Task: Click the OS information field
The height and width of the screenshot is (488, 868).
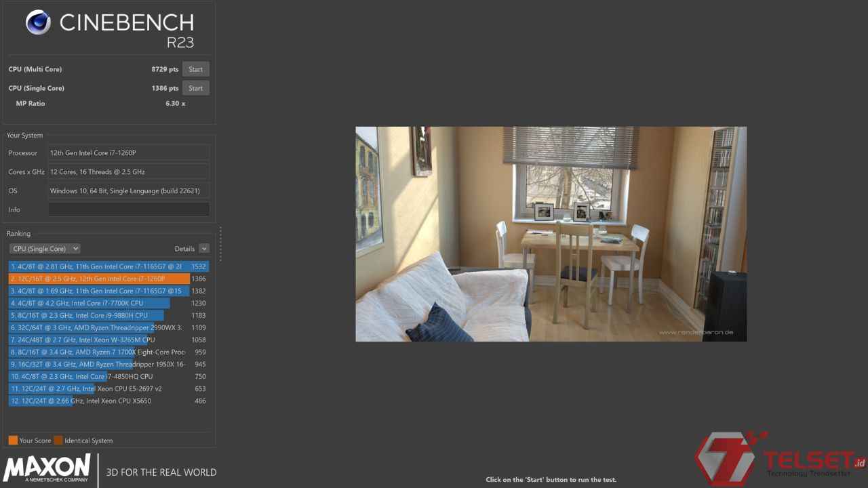Action: point(128,191)
